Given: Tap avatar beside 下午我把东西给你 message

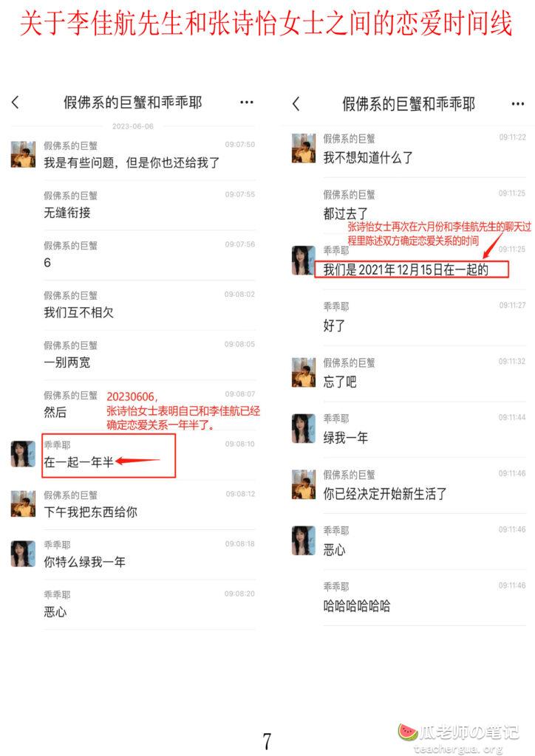Looking at the screenshot, I should (x=23, y=504).
